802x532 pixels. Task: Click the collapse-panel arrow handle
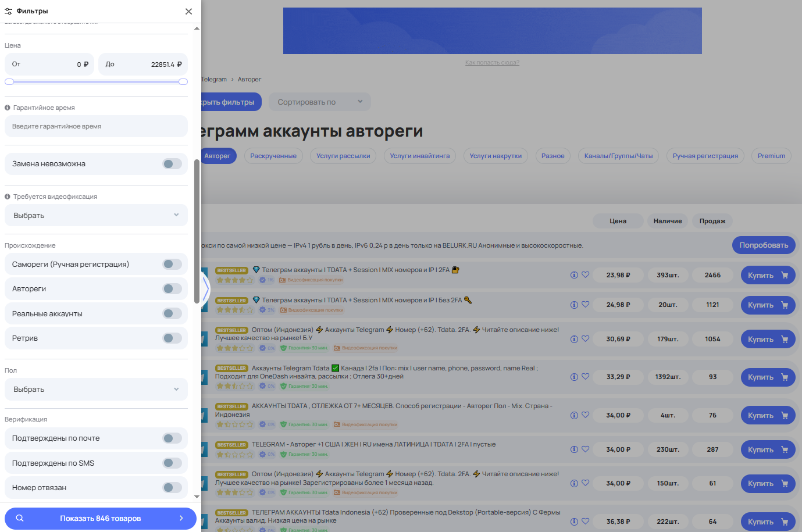[205, 288]
